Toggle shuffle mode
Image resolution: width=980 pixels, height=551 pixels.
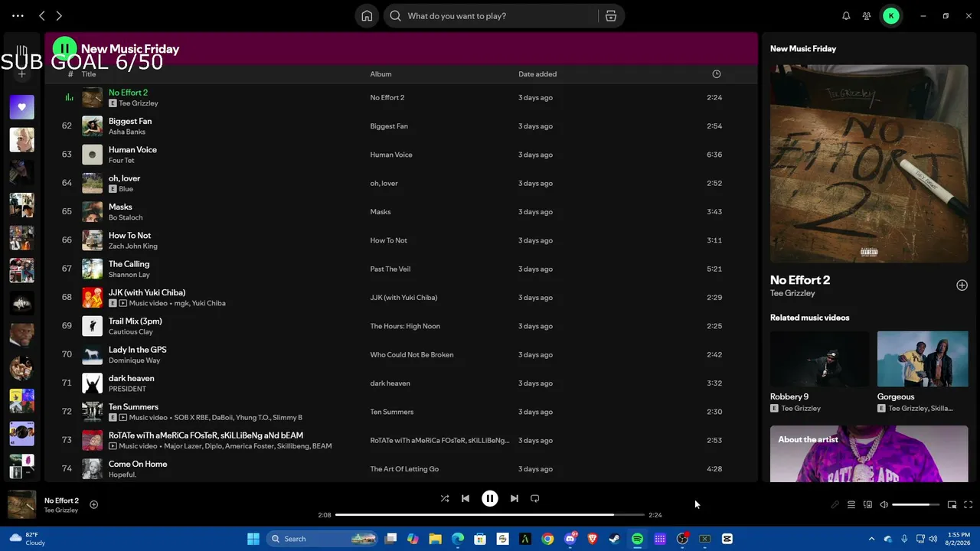445,498
